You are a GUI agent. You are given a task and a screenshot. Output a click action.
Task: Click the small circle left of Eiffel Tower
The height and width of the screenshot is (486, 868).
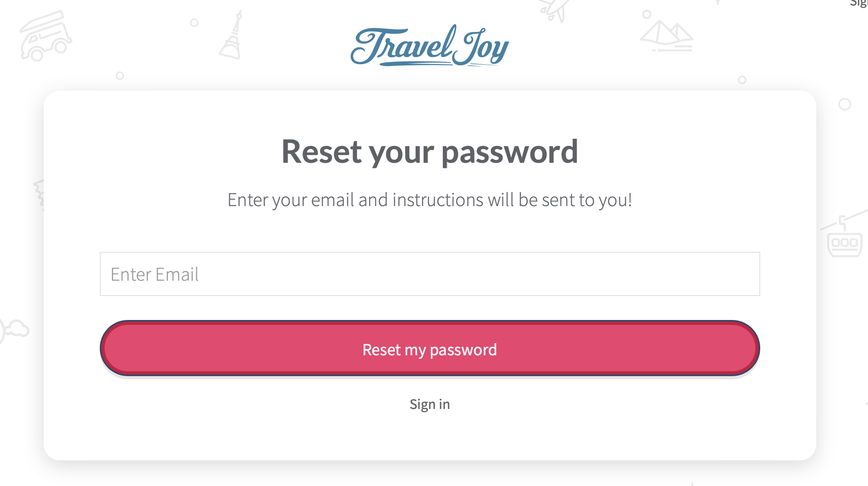pyautogui.click(x=194, y=22)
